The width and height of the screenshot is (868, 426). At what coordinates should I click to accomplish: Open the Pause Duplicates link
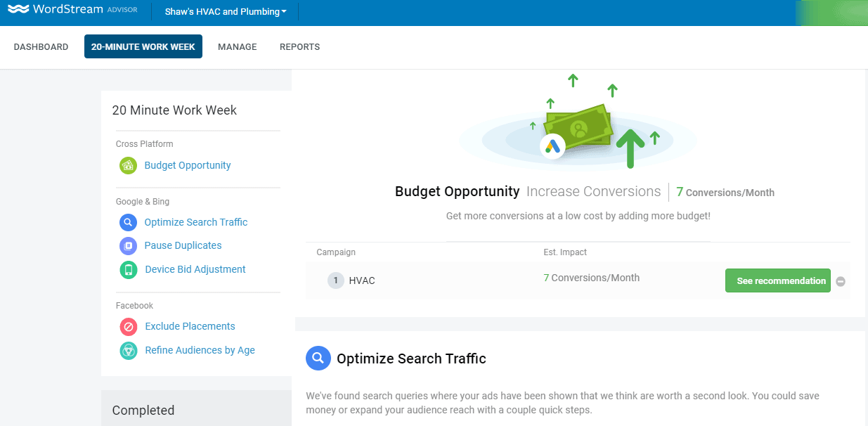183,245
